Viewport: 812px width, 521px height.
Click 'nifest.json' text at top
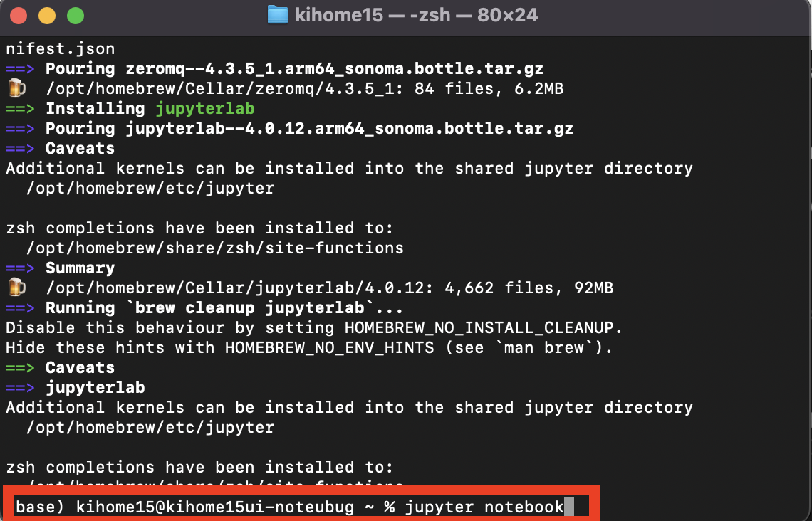click(60, 48)
